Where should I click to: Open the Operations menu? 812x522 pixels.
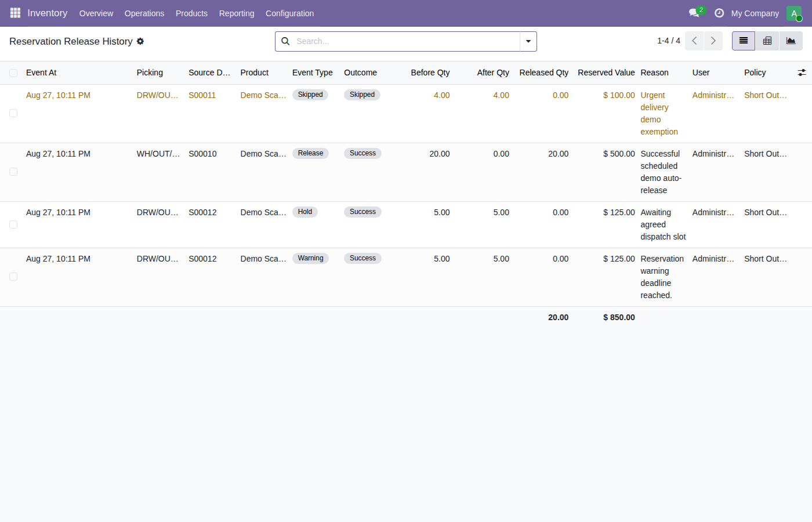click(x=144, y=13)
